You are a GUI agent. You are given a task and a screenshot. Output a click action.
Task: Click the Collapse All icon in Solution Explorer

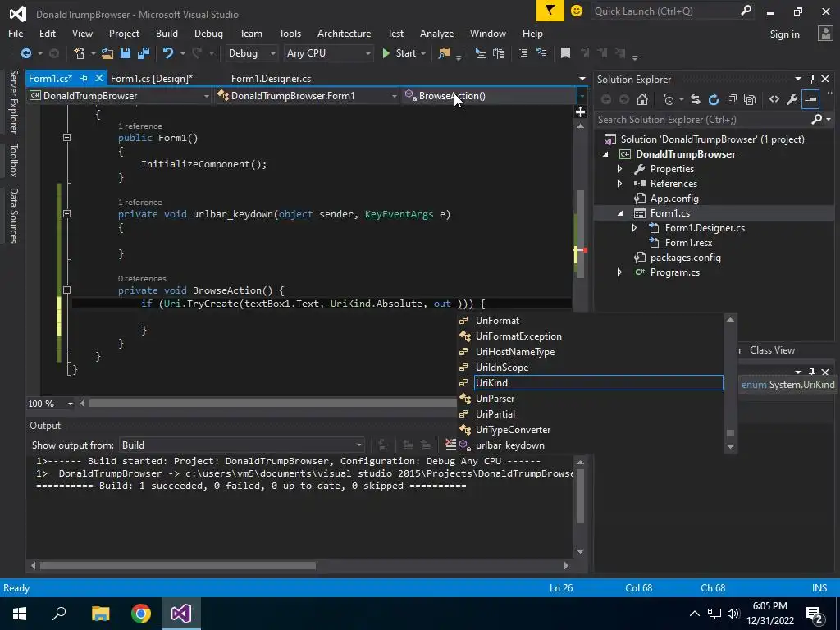click(732, 99)
